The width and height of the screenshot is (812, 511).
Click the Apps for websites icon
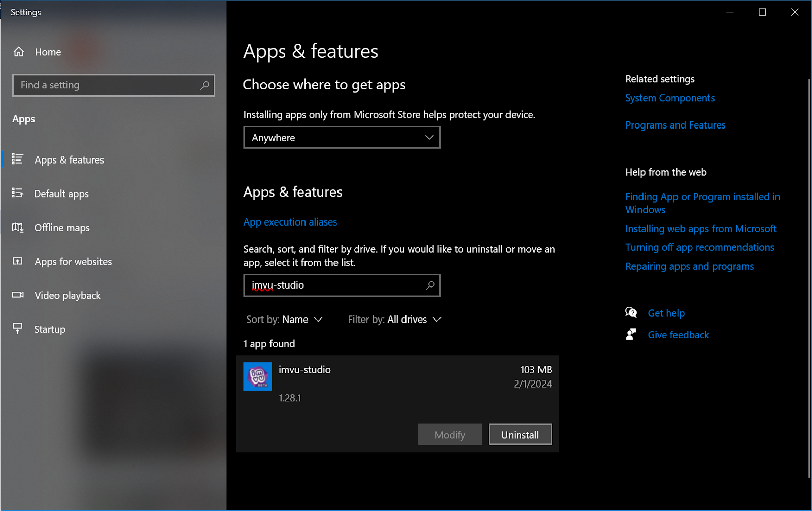tap(18, 261)
